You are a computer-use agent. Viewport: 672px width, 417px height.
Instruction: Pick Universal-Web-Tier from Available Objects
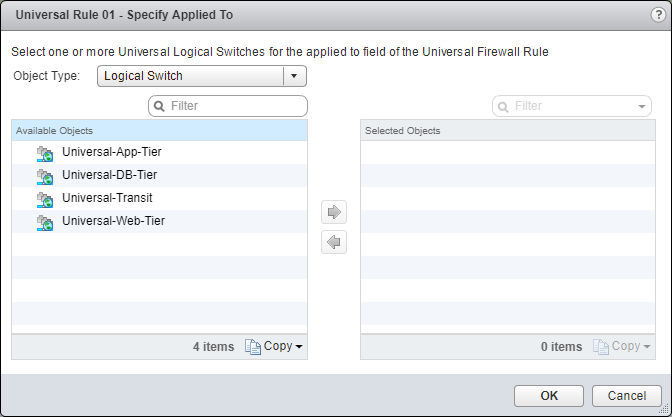point(113,221)
